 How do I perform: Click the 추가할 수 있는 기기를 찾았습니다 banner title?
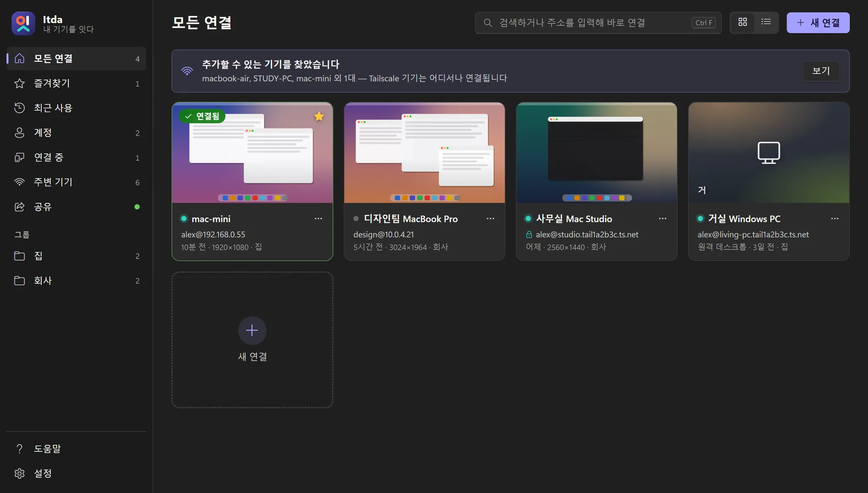[271, 64]
